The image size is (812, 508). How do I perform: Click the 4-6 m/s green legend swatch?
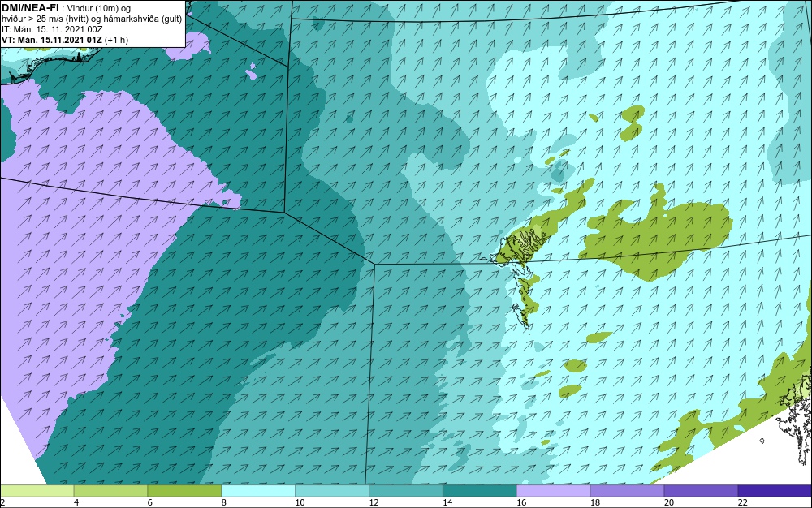110,491
